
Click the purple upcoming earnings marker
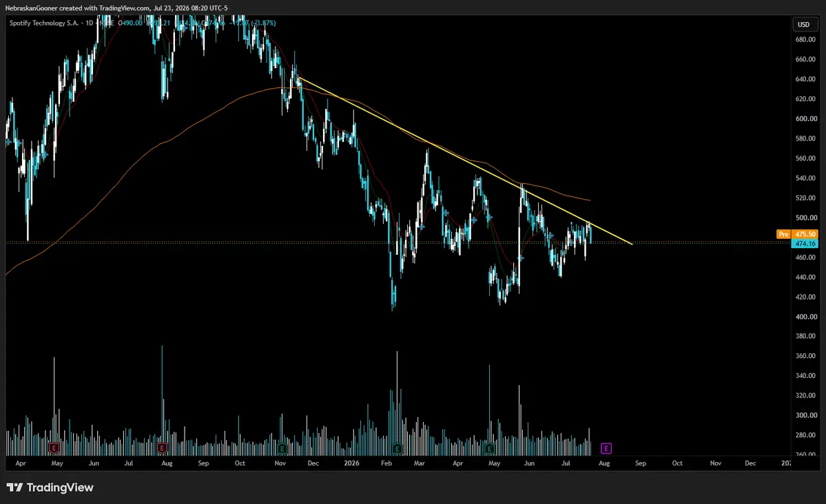[606, 449]
